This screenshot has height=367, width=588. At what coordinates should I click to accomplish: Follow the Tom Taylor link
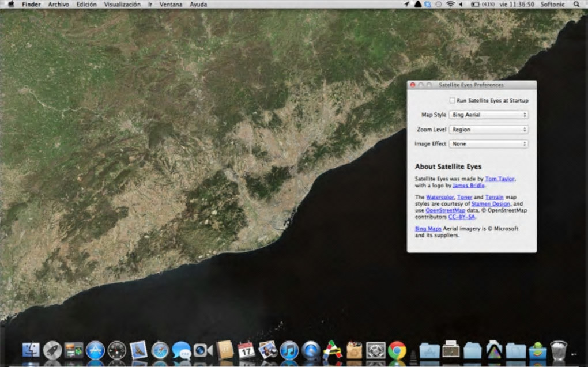[x=499, y=179]
